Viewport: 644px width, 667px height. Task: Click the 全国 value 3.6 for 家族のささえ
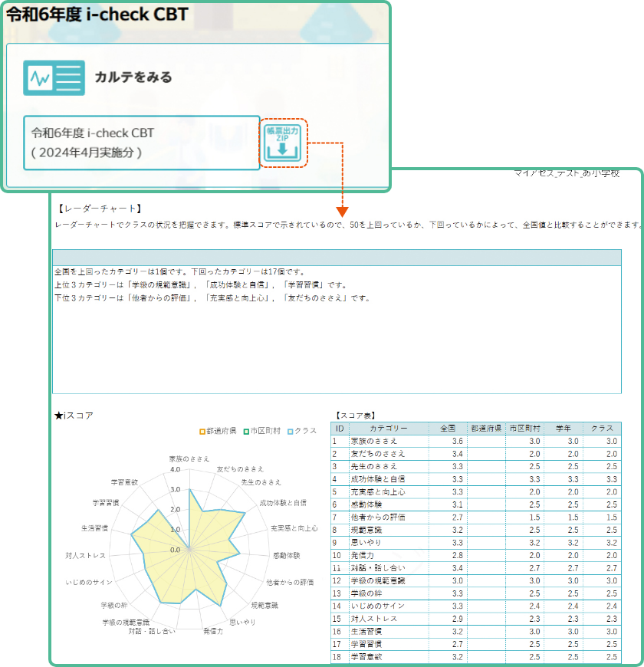point(458,441)
